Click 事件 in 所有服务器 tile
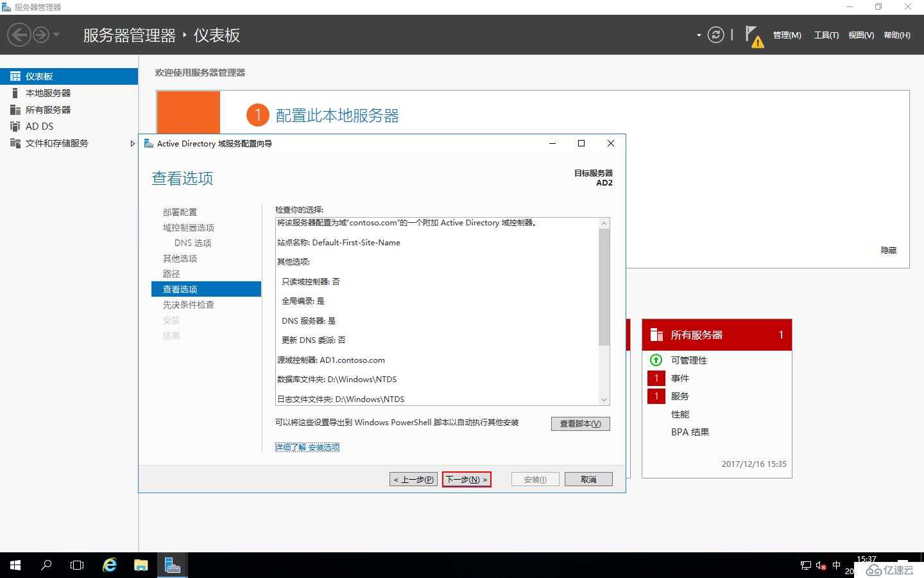The image size is (924, 578). coord(680,378)
